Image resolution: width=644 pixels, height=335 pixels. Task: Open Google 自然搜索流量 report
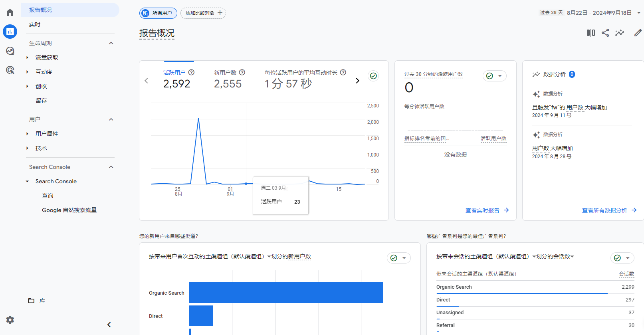(70, 210)
